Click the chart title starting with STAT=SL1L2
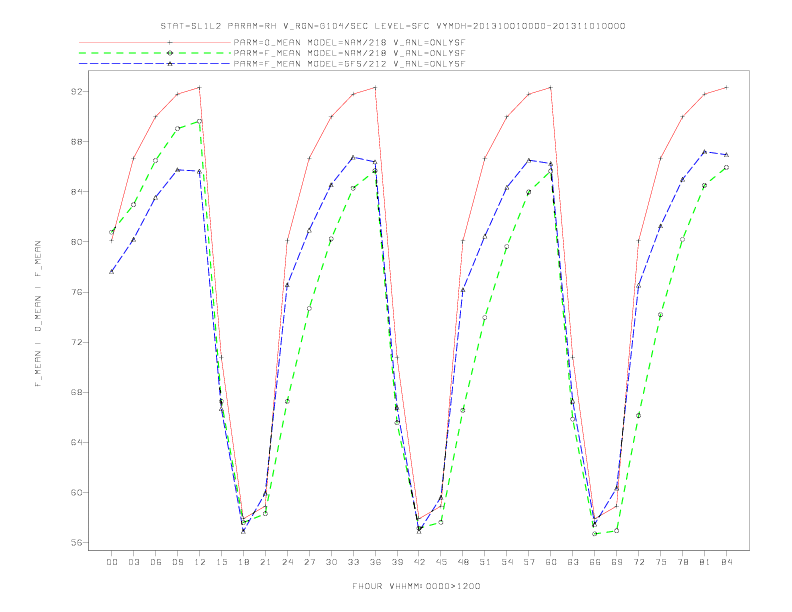 [x=392, y=26]
